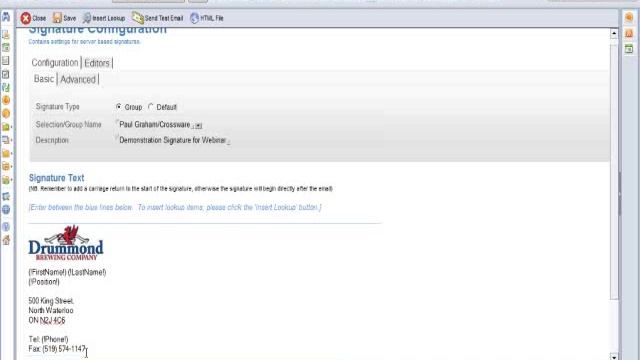The image size is (640, 360).
Task: Select the Default signature type radio button
Action: click(x=151, y=107)
